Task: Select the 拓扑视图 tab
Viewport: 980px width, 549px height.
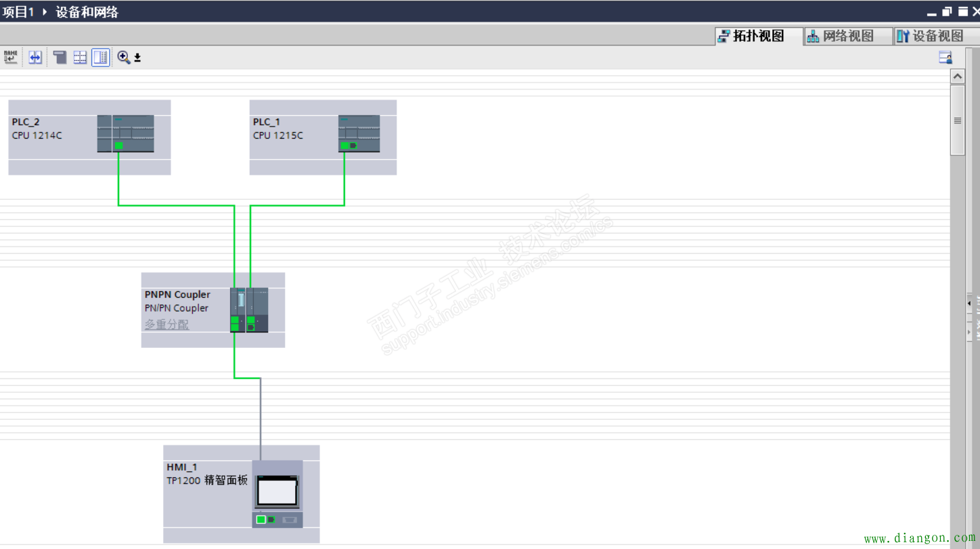Action: 751,36
